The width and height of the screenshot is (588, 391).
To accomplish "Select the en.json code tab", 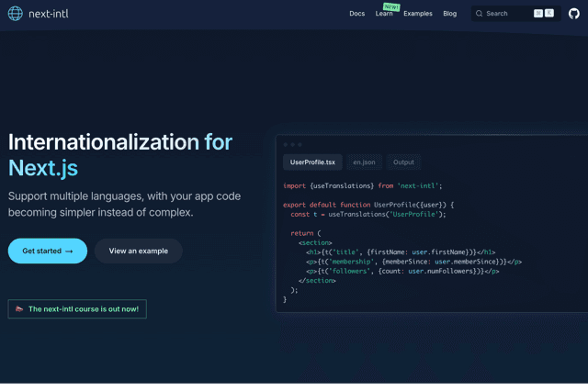I will (364, 162).
